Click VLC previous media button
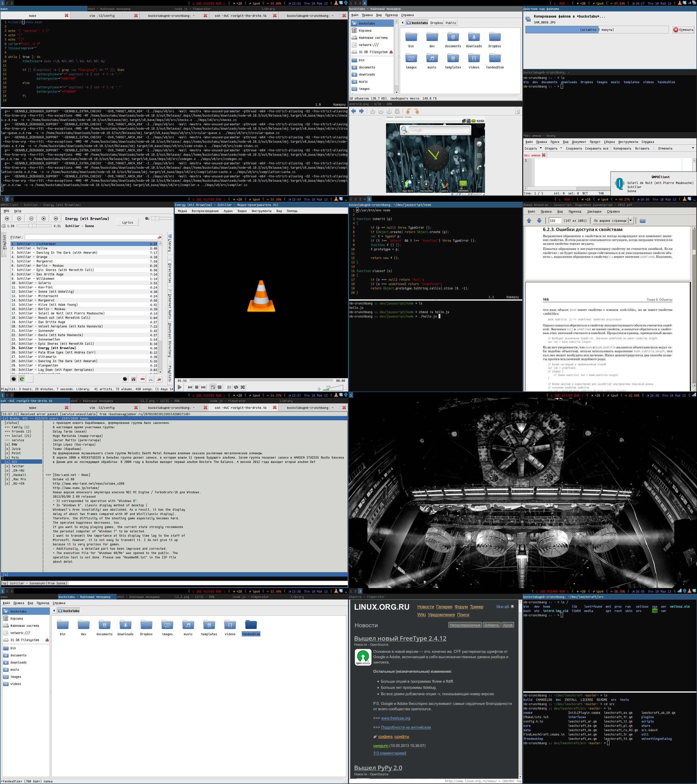The image size is (697, 784). 190,387
